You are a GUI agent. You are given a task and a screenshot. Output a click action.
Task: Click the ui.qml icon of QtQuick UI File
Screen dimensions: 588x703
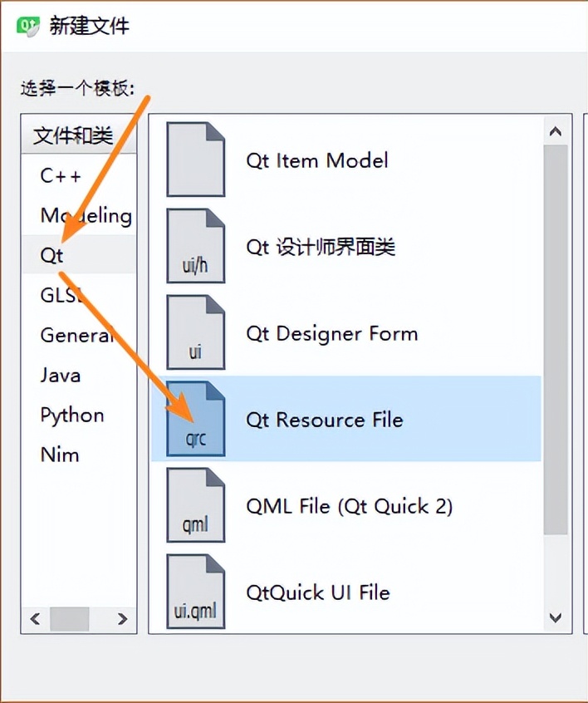[x=195, y=592]
